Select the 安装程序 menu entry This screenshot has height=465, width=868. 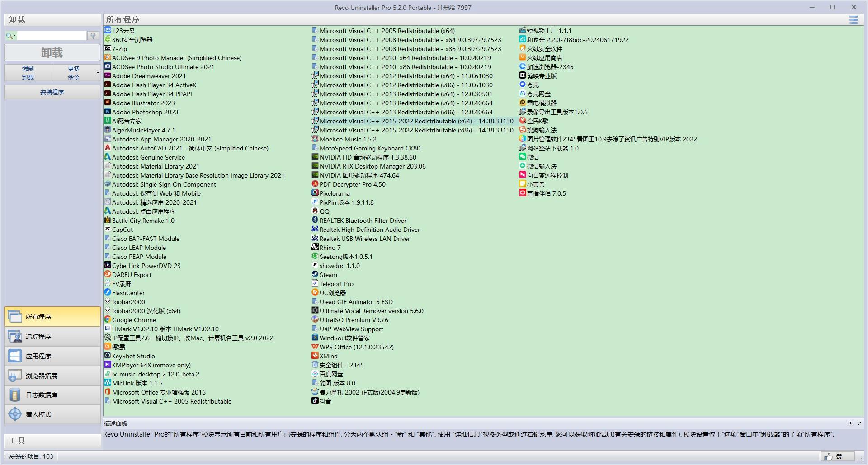[x=52, y=92]
